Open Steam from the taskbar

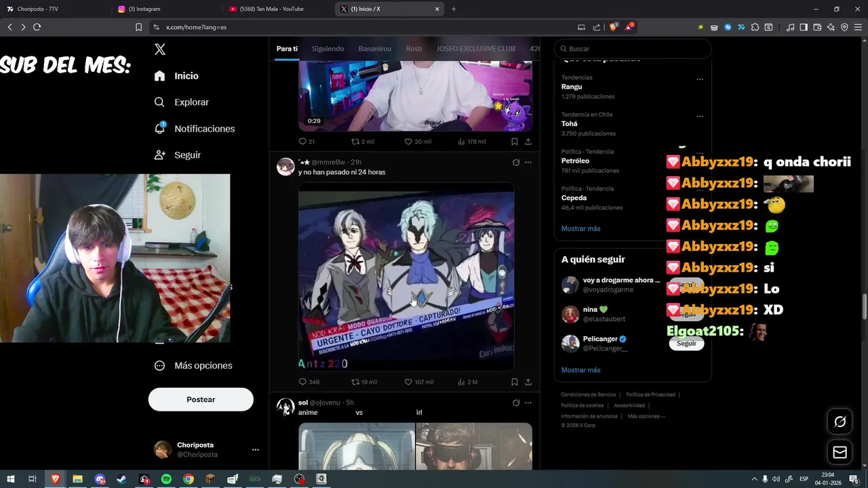(121, 479)
